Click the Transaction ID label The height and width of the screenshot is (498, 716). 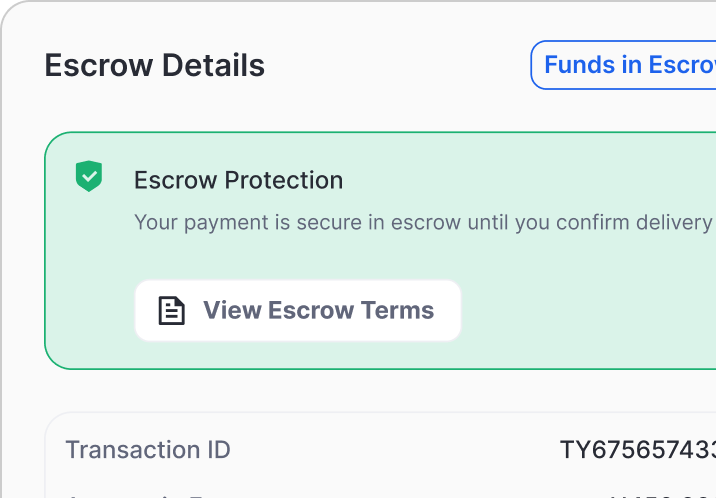pyautogui.click(x=148, y=450)
